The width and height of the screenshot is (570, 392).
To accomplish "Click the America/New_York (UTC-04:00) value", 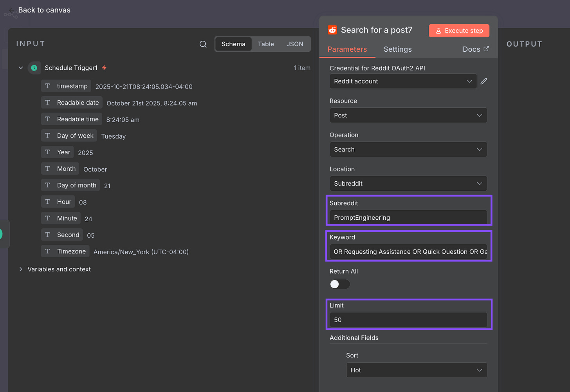I will tap(141, 252).
